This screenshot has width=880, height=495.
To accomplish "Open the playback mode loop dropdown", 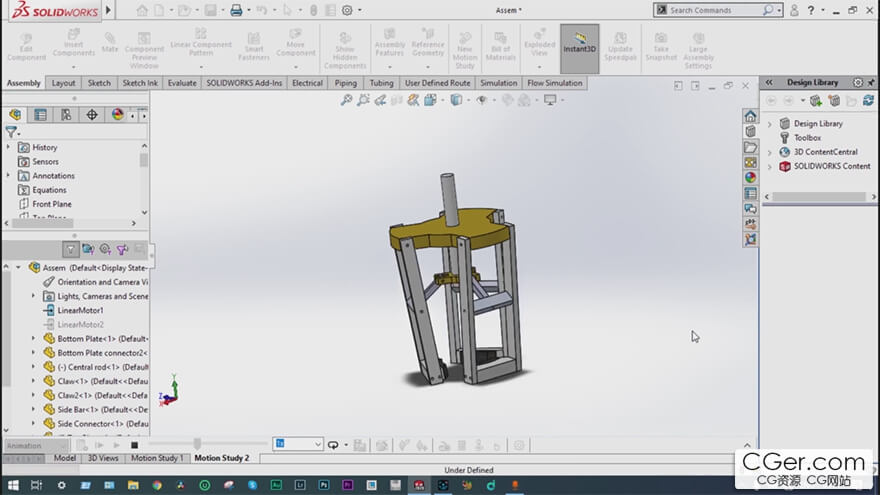I will 346,445.
